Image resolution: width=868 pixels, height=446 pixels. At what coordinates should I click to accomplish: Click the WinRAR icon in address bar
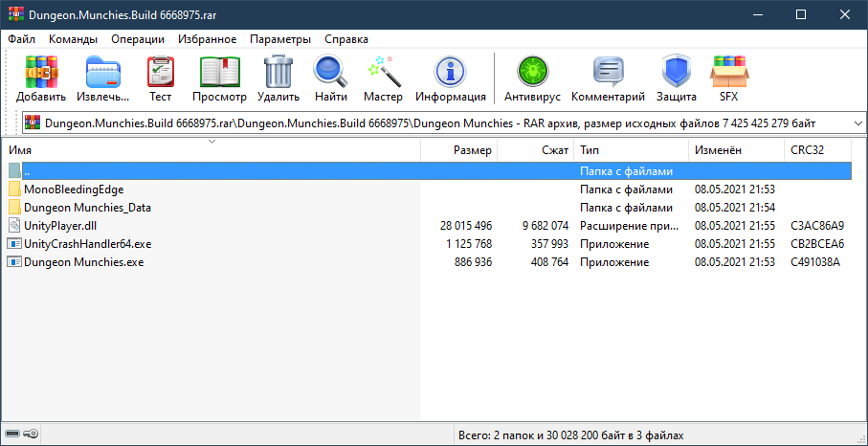point(33,123)
